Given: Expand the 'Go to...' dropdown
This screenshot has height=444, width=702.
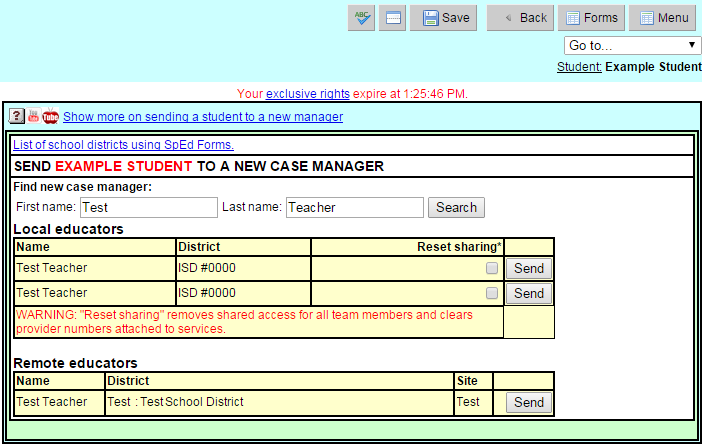Looking at the screenshot, I should tap(632, 46).
